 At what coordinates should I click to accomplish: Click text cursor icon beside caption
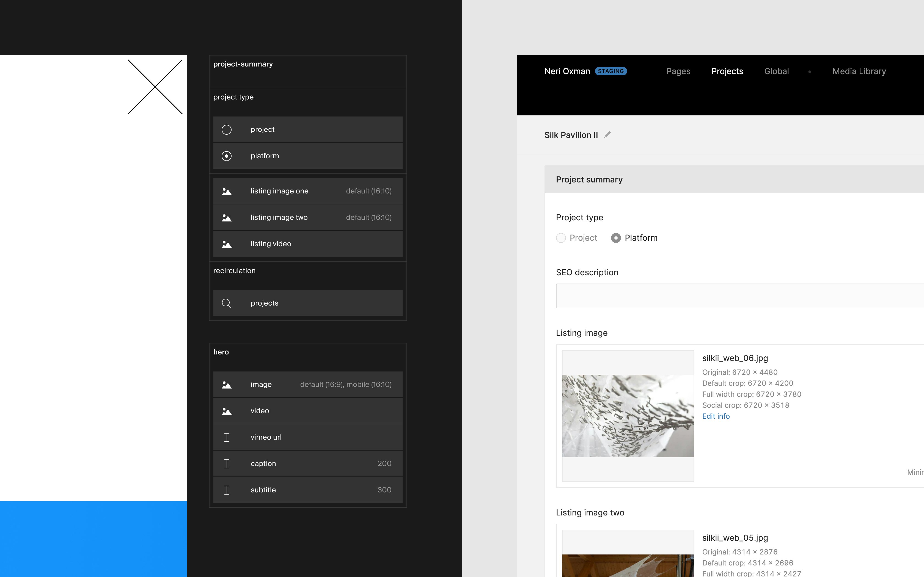click(x=226, y=464)
